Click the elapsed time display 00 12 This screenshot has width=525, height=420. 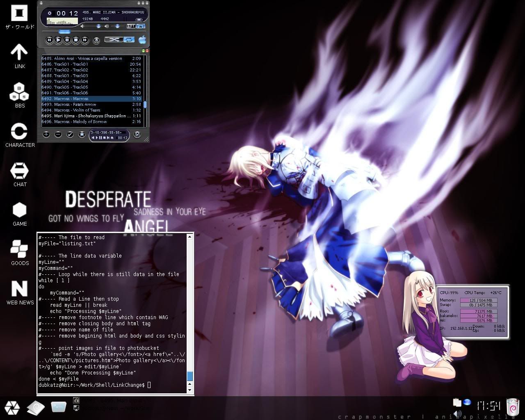tap(67, 13)
